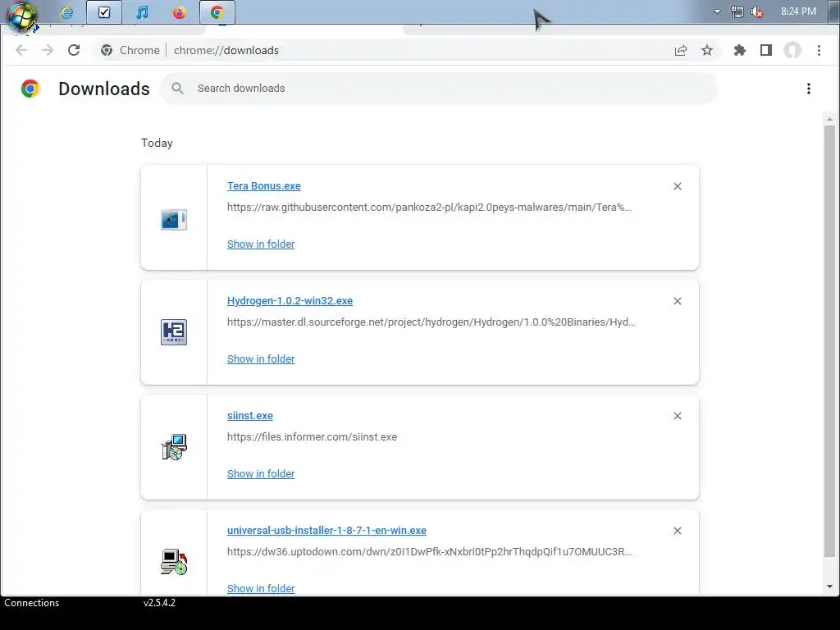The image size is (840, 630).
Task: Open the music note app in taskbar
Action: coord(142,11)
